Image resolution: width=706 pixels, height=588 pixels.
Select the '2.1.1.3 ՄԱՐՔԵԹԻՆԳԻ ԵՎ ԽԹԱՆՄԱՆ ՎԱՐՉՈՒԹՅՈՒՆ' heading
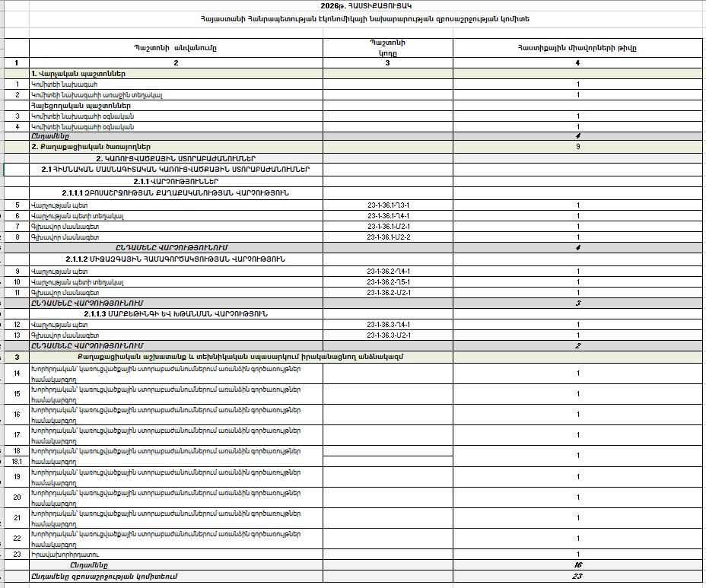pos(176,313)
